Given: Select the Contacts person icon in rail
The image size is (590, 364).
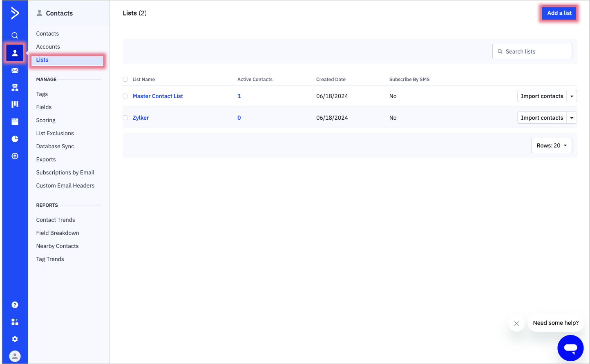Looking at the screenshot, I should [x=15, y=53].
